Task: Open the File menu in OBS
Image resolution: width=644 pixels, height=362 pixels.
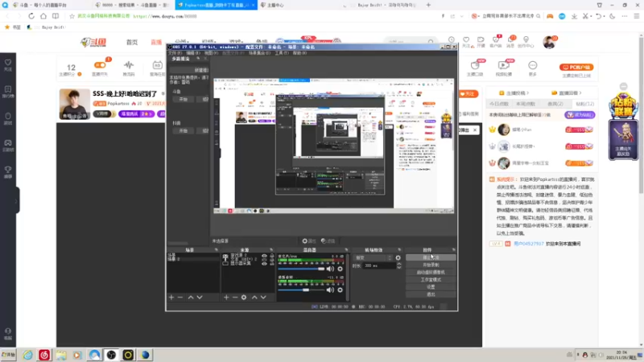Action: point(175,53)
